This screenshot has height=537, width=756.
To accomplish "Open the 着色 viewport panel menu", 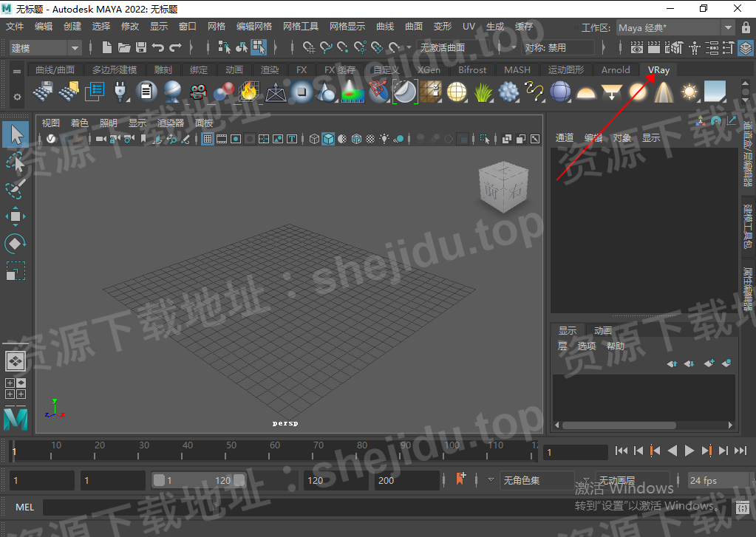I will (x=80, y=123).
